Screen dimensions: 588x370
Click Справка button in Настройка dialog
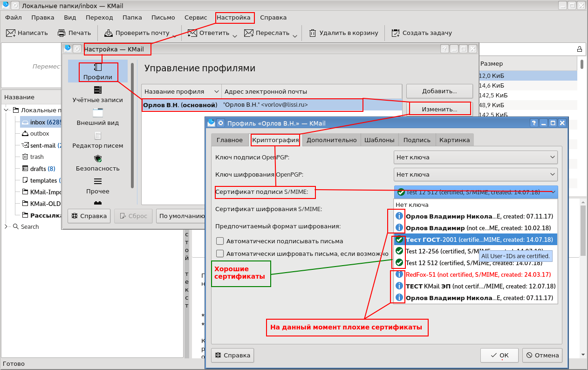[x=89, y=216]
